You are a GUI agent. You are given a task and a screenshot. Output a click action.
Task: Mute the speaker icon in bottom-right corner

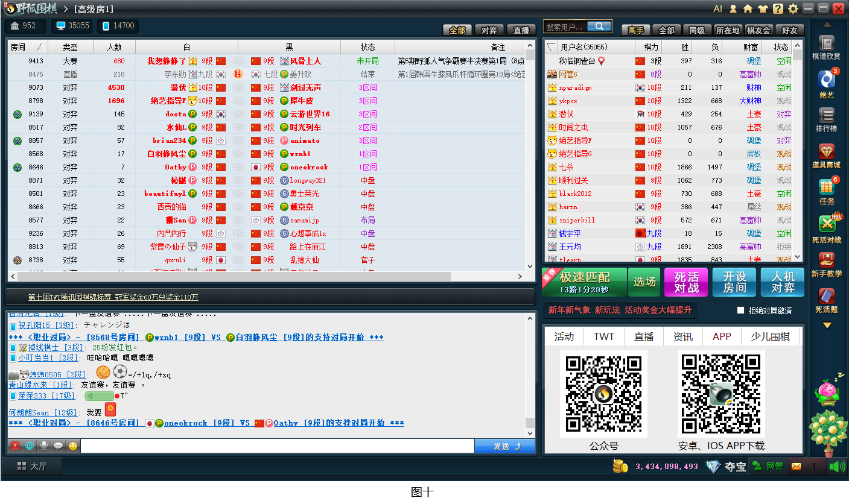[x=839, y=466]
